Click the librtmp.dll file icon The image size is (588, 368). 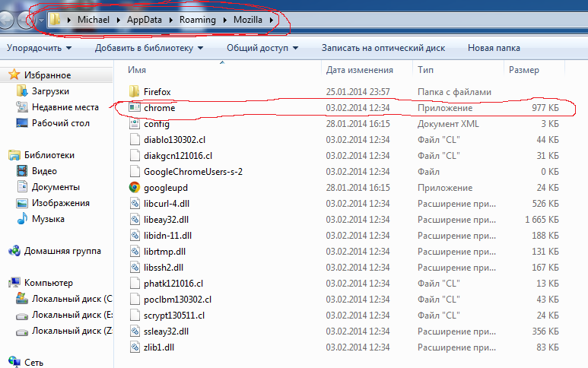[x=135, y=252]
